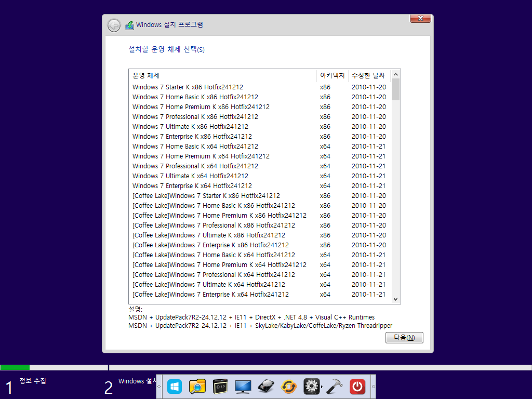
Task: Select Windows 7 Starter K x86 Hotfix241212
Action: tap(260, 87)
